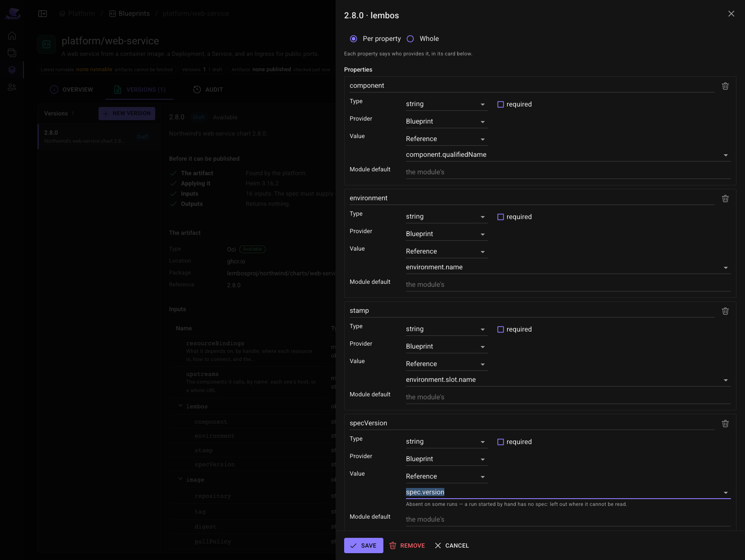Open the Blueprints layers sidebar icon
Viewport: 745px width, 560px height.
pyautogui.click(x=12, y=70)
